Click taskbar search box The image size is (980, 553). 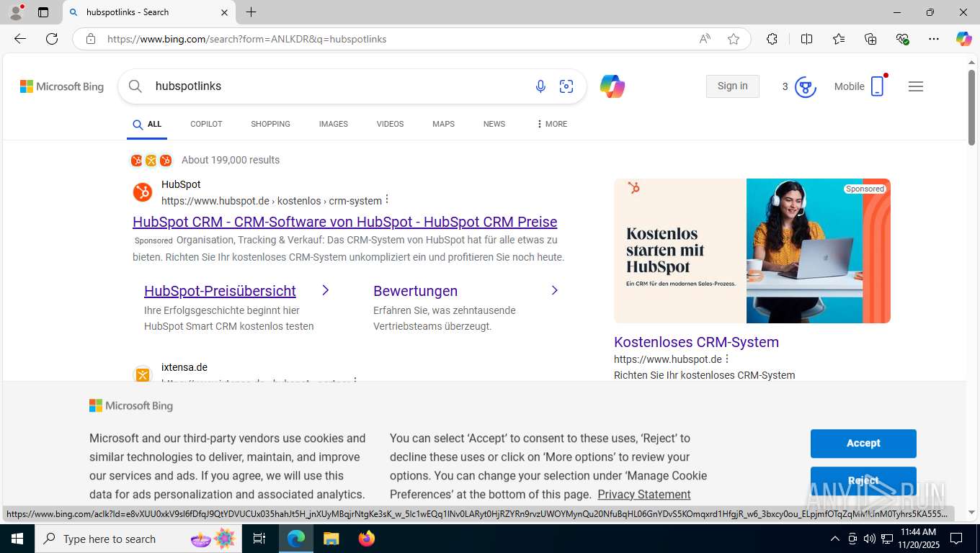click(137, 539)
